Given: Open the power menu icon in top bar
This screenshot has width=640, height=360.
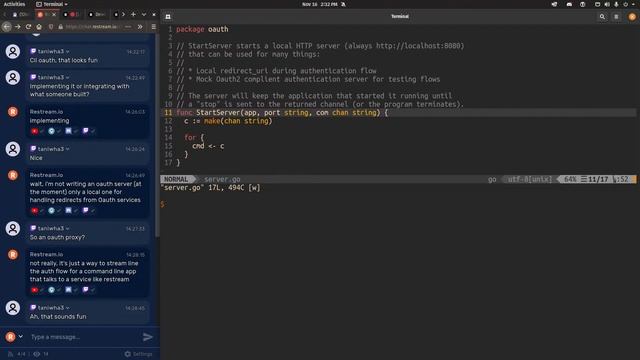Looking at the screenshot, I should pyautogui.click(x=626, y=4).
